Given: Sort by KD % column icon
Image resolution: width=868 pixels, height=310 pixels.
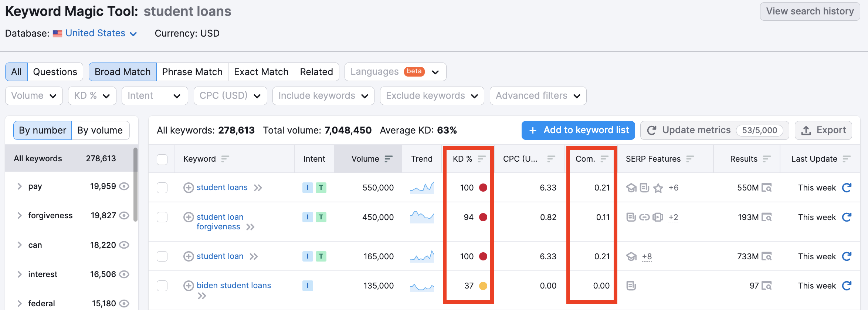Looking at the screenshot, I should (481, 159).
